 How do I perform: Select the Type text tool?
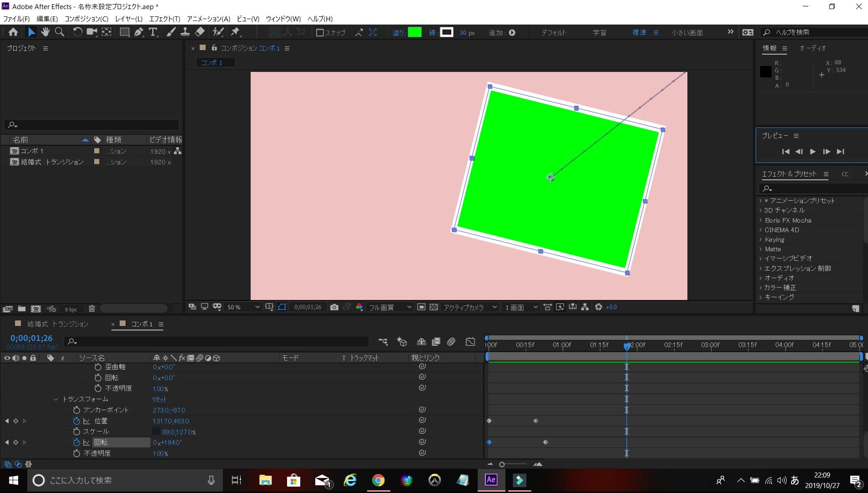pos(153,32)
